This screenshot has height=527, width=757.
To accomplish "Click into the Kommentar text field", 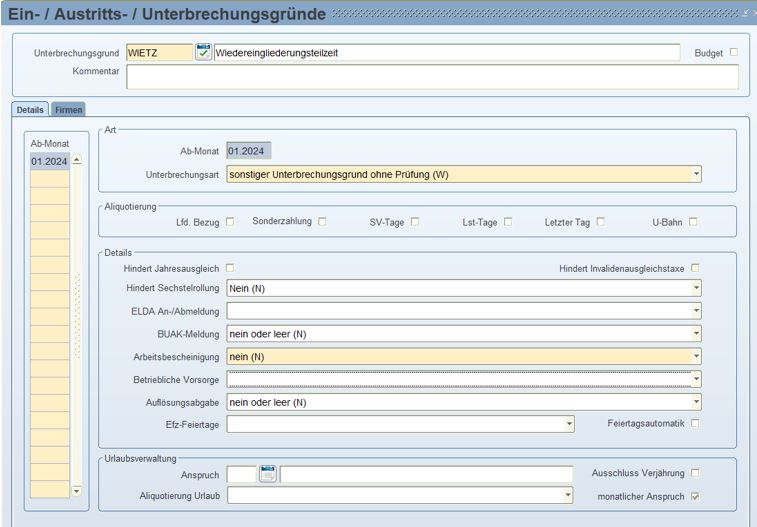I will (432, 77).
